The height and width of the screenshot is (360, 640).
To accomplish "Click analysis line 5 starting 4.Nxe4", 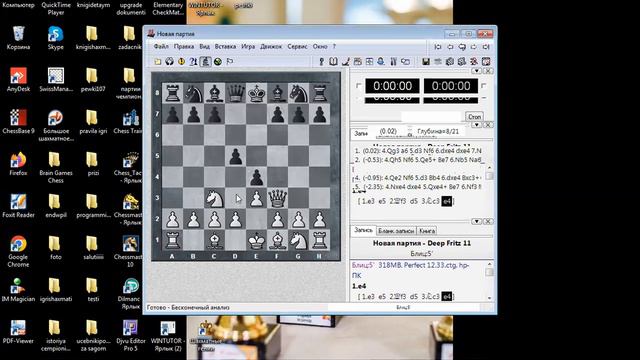I will [418, 187].
